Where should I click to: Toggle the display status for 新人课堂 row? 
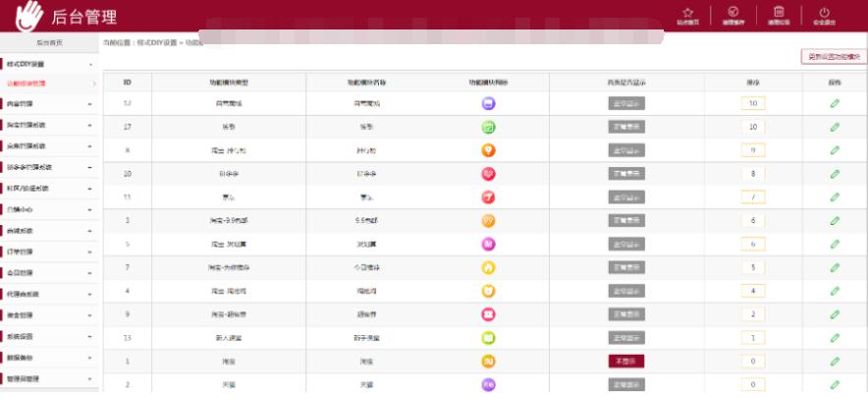pos(625,338)
